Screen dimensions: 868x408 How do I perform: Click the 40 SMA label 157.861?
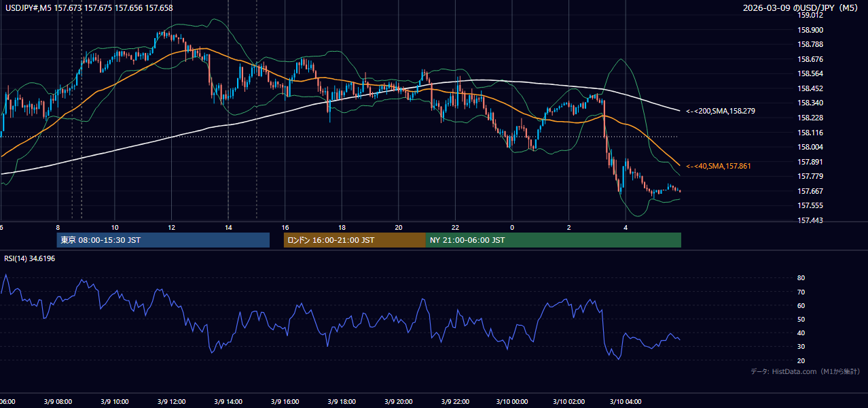click(x=718, y=166)
